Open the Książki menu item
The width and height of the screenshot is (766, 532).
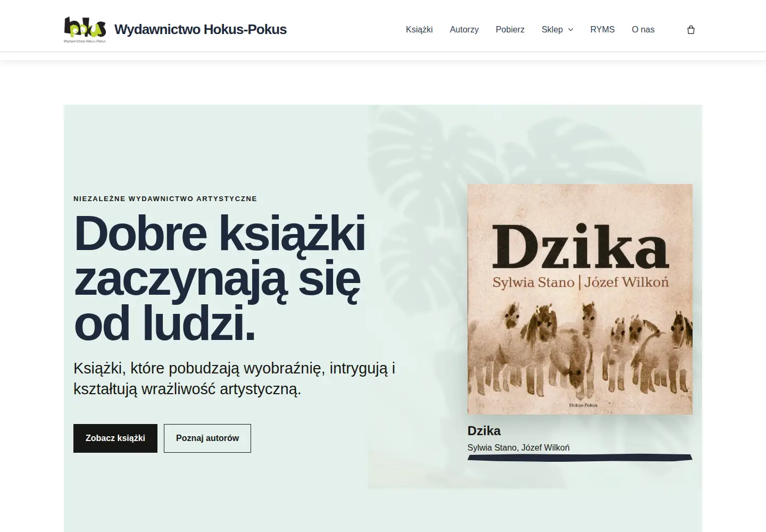tap(419, 30)
